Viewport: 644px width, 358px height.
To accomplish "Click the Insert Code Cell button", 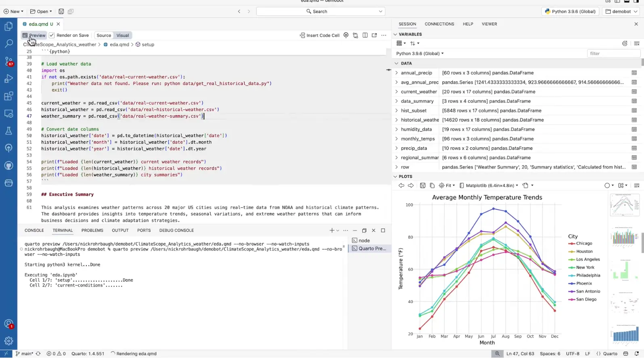I will [320, 35].
